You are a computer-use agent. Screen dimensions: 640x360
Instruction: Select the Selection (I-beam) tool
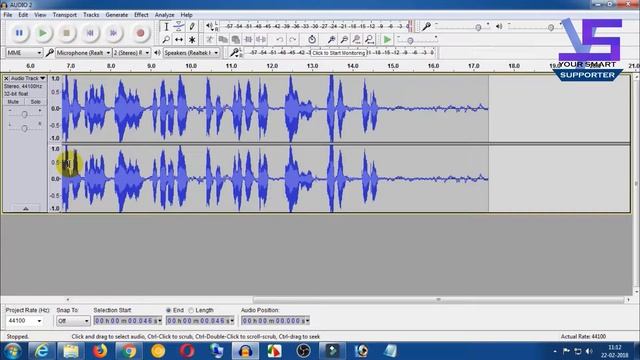(166, 27)
